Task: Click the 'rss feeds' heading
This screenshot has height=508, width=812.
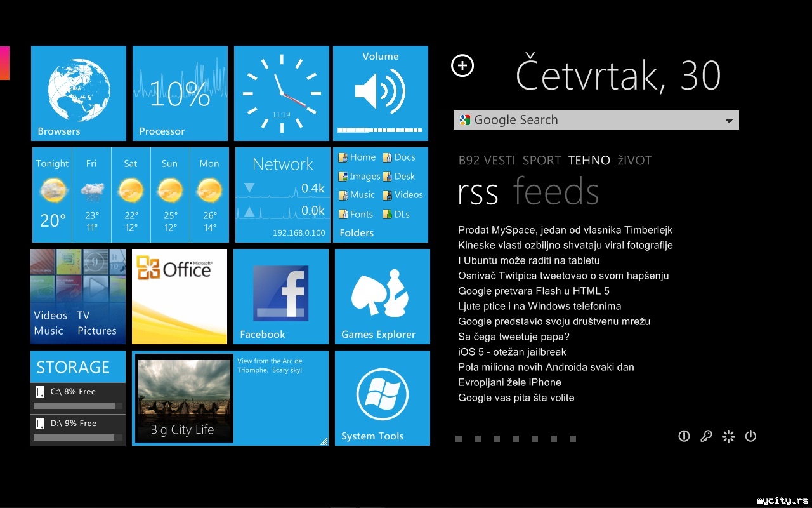Action: 528,191
